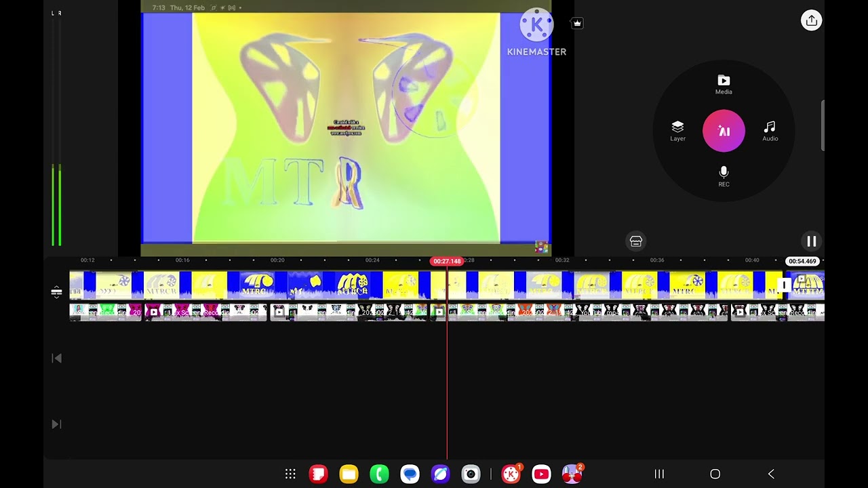Viewport: 868px width, 488px height.
Task: Click the 00:40 ruler mark
Action: pyautogui.click(x=752, y=260)
